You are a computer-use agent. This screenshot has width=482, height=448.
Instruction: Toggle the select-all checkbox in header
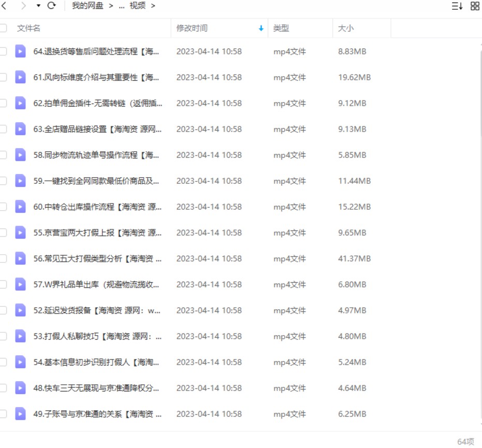tap(3, 28)
